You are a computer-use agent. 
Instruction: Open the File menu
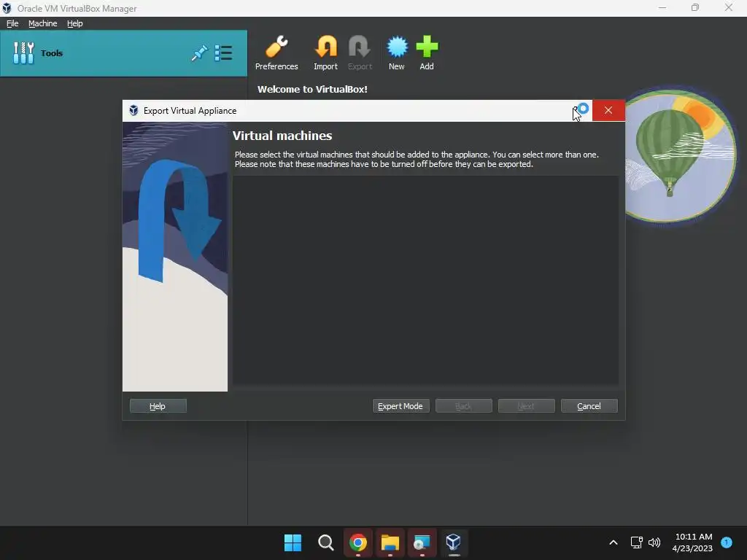pyautogui.click(x=12, y=23)
